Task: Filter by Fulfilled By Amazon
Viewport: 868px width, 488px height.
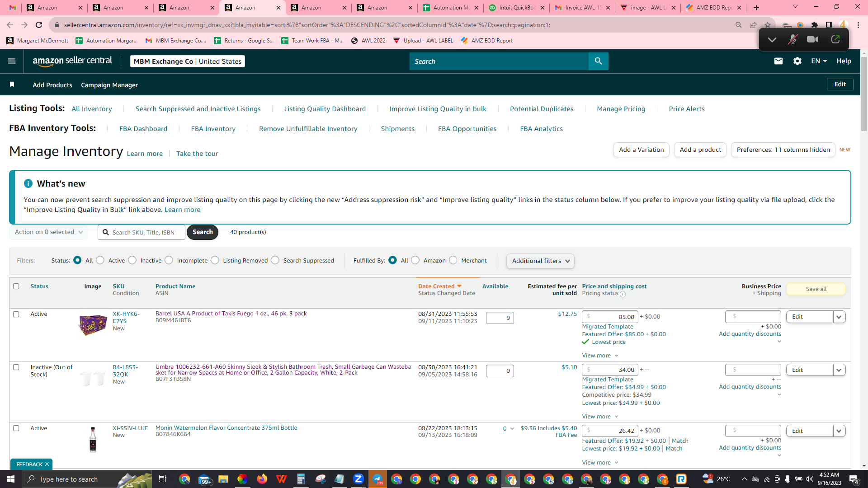Action: pyautogui.click(x=415, y=260)
